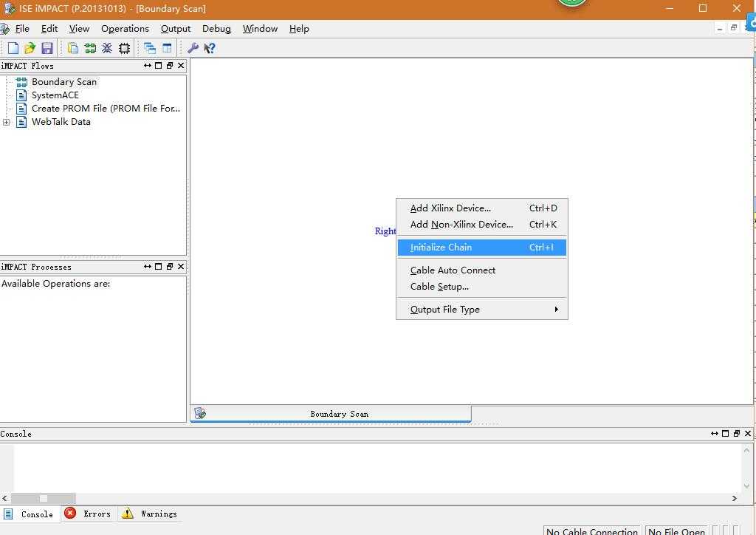Open the Output File Type submenu arrow

pos(557,309)
